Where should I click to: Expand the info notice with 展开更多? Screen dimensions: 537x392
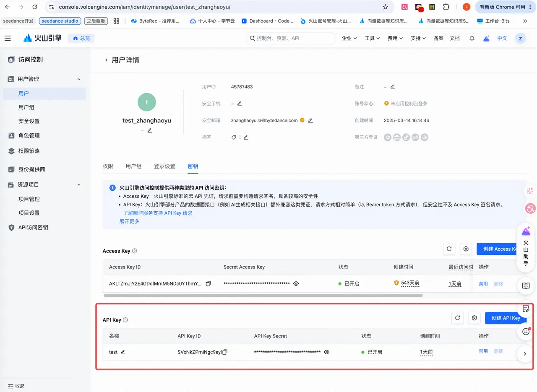tap(129, 221)
